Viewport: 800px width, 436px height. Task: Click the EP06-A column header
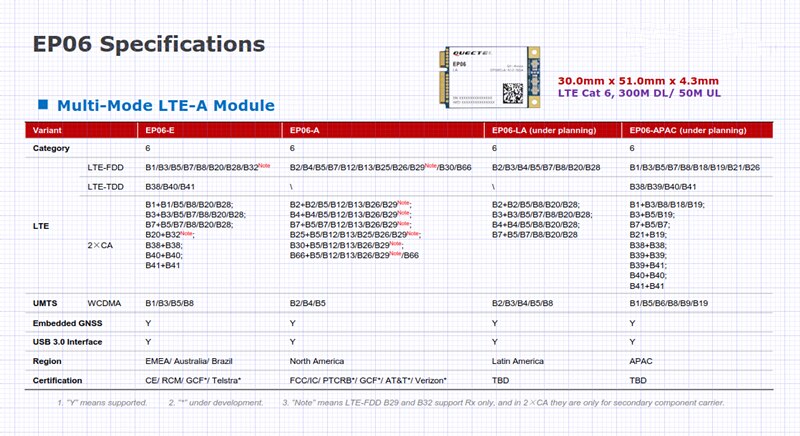click(x=305, y=131)
